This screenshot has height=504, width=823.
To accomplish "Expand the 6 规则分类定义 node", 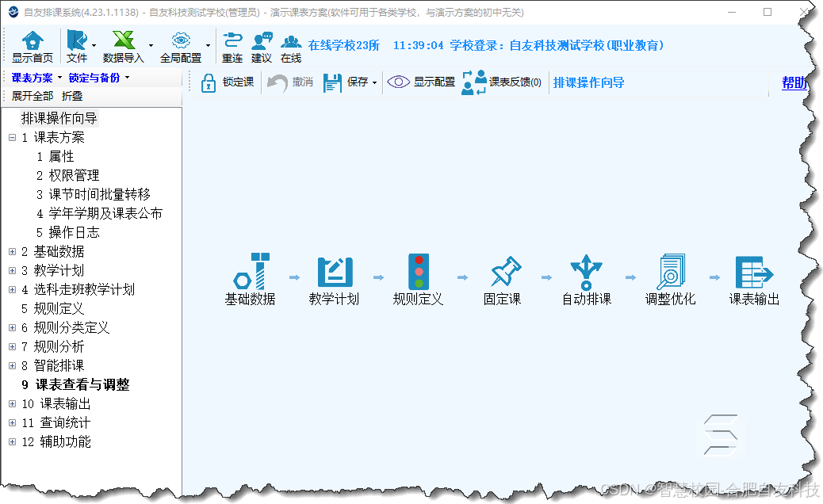I will [12, 328].
